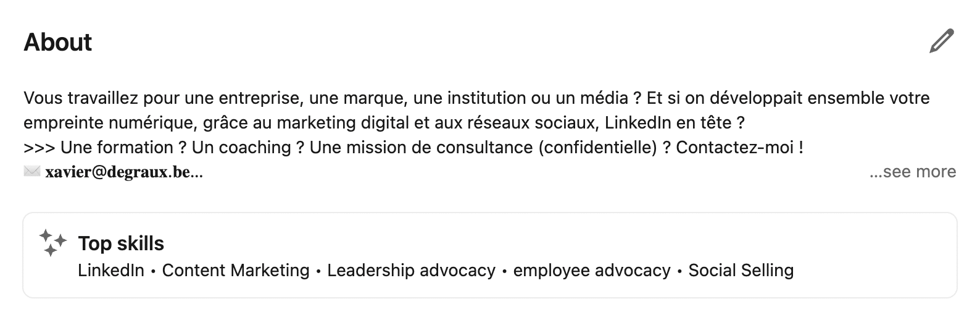This screenshot has height=325, width=980.
Task: Expand the summary with "...see more"
Action: pos(913,172)
